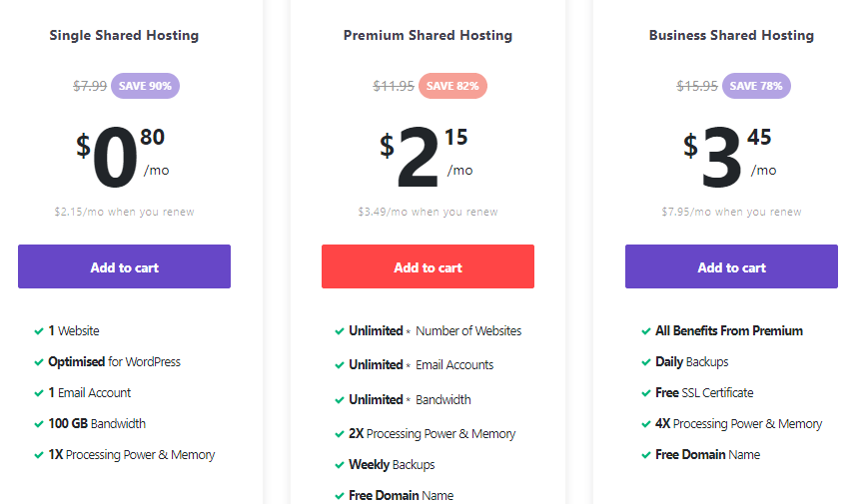Click the asterisk after Unlimited Email Accounts
Viewport: 867px width, 504px height.
(x=409, y=365)
